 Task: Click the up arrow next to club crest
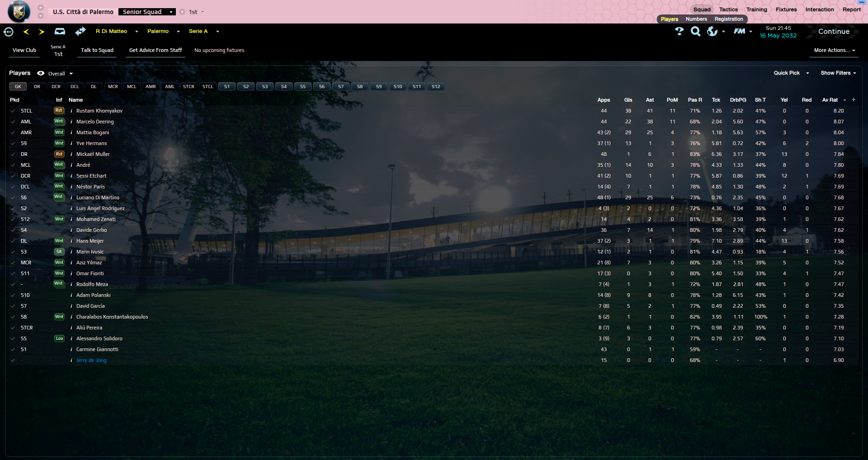[x=41, y=8]
